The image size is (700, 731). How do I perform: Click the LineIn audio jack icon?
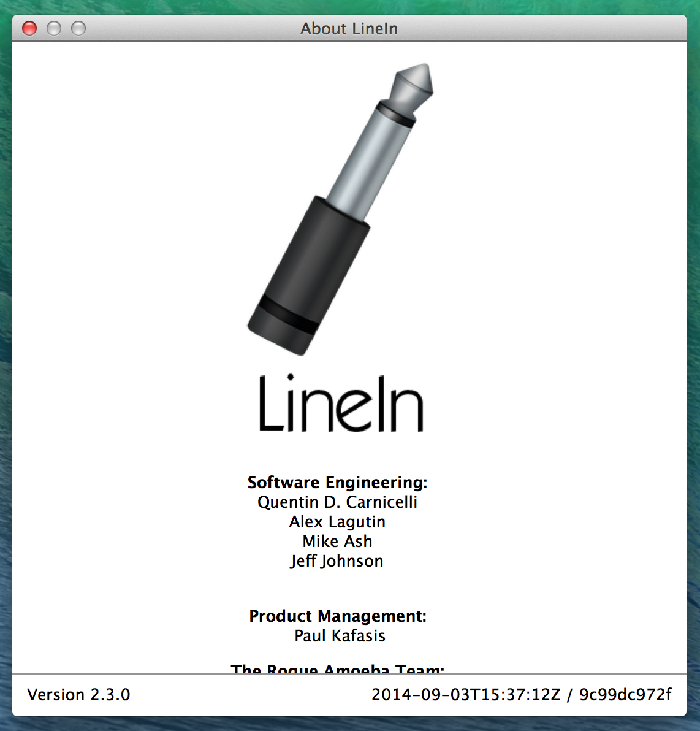340,209
